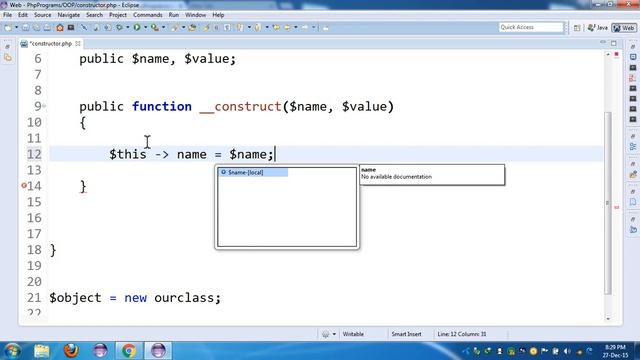Image resolution: width=640 pixels, height=360 pixels.
Task: Click the system tray clock
Action: click(616, 351)
